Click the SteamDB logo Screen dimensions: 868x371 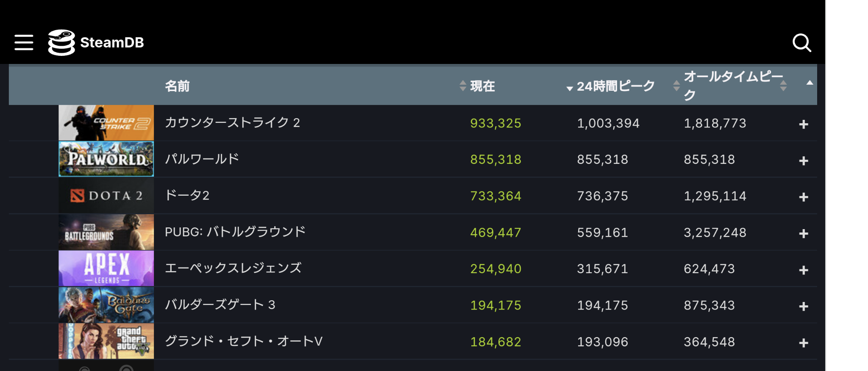(96, 42)
